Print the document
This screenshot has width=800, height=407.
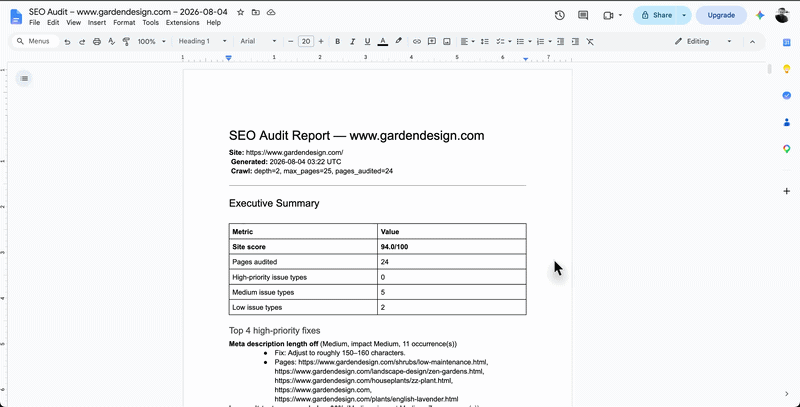coord(96,42)
